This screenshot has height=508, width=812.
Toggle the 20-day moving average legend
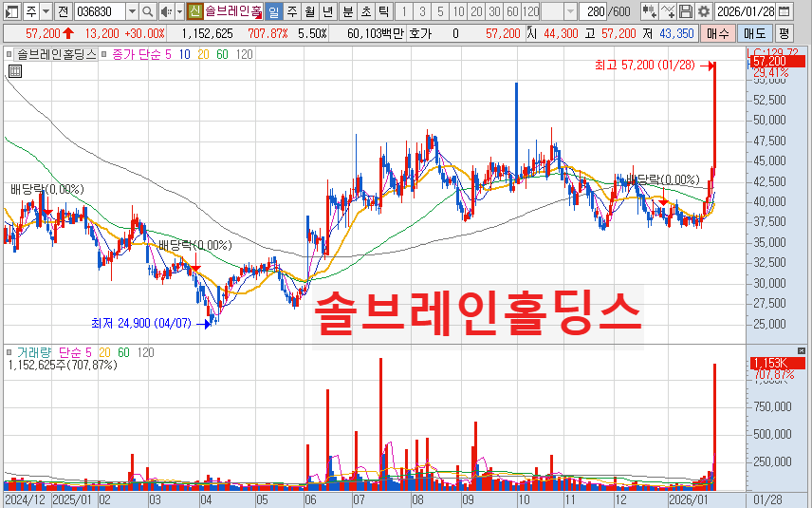(203, 54)
